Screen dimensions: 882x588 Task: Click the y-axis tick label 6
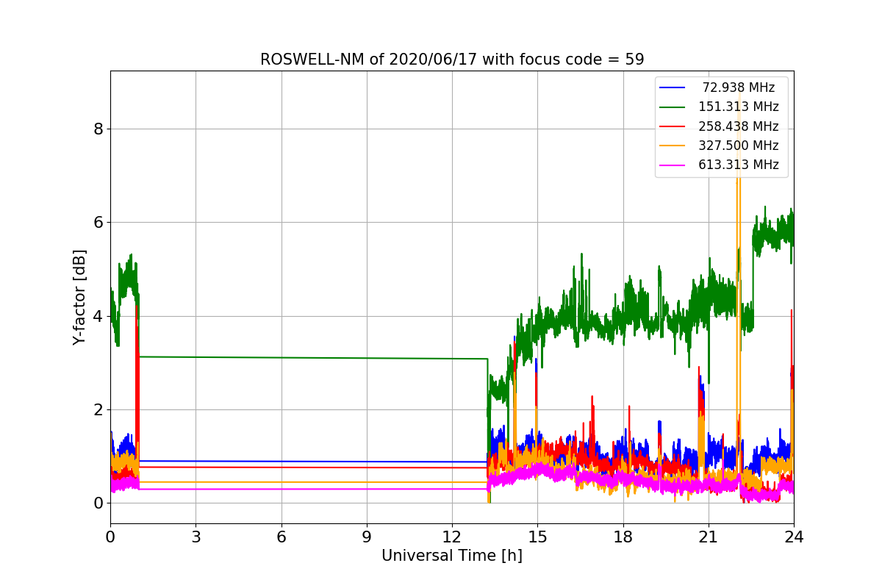(x=98, y=223)
